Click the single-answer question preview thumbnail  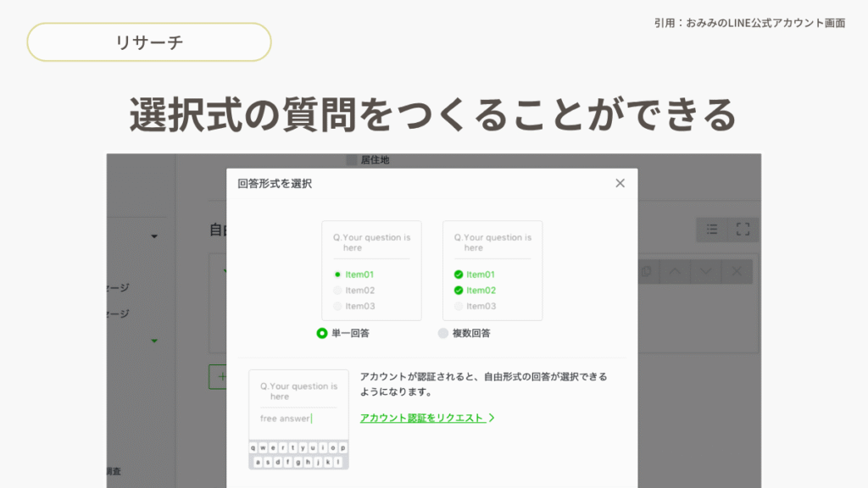pyautogui.click(x=371, y=270)
